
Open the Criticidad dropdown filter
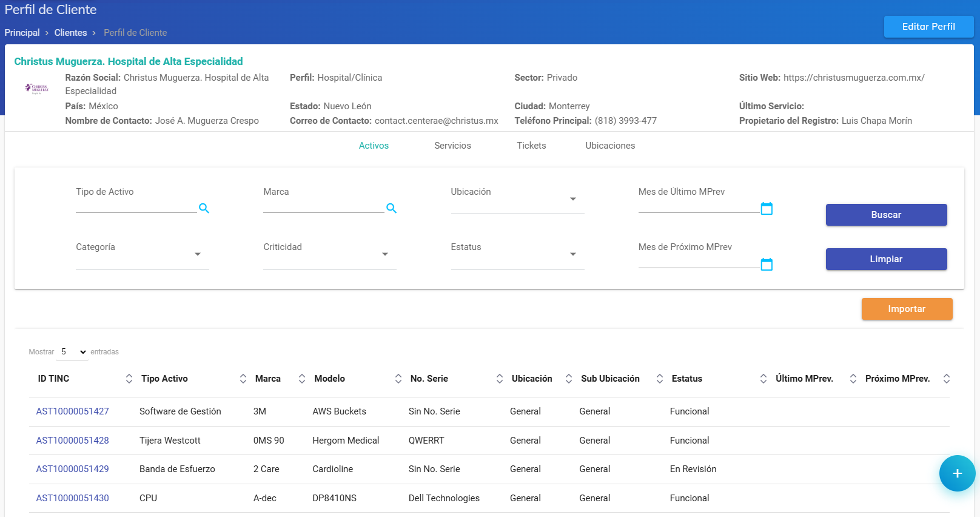329,255
